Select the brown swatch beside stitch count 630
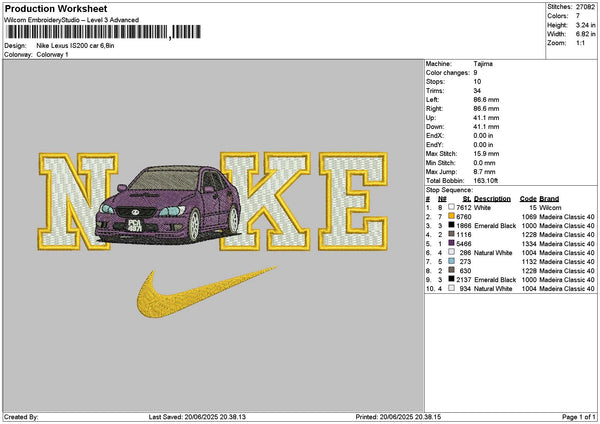The width and height of the screenshot is (600, 424). click(x=452, y=271)
